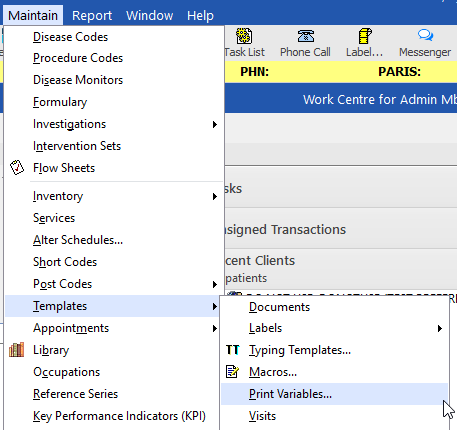Expand the Templates submenu arrow
457x430 pixels.
(x=215, y=306)
